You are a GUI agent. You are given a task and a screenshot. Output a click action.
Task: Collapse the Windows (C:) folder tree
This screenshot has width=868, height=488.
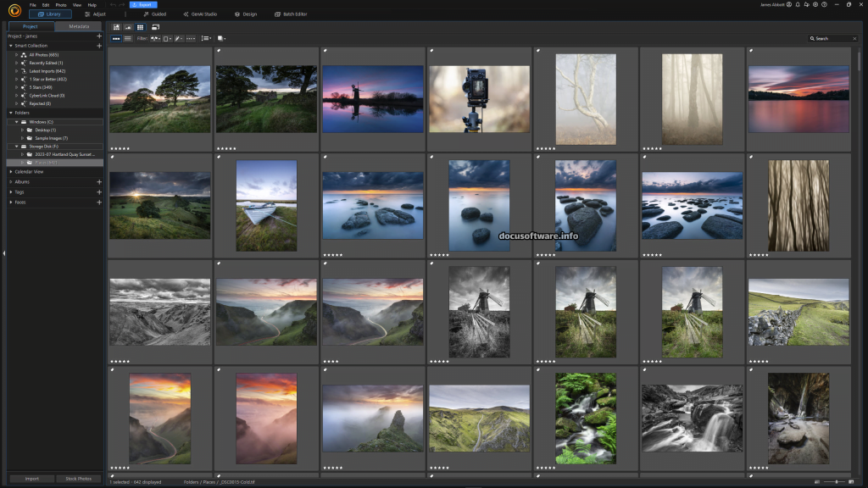point(17,122)
